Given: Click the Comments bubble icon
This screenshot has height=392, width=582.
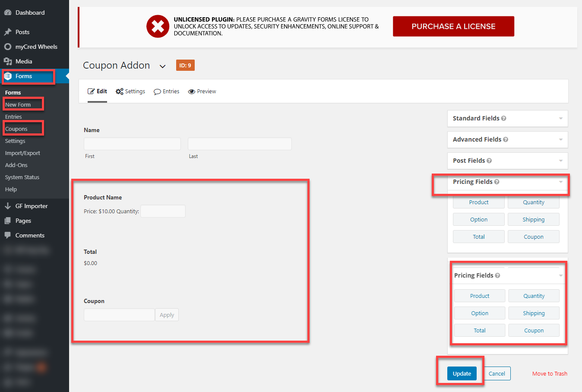Looking at the screenshot, I should tap(8, 235).
